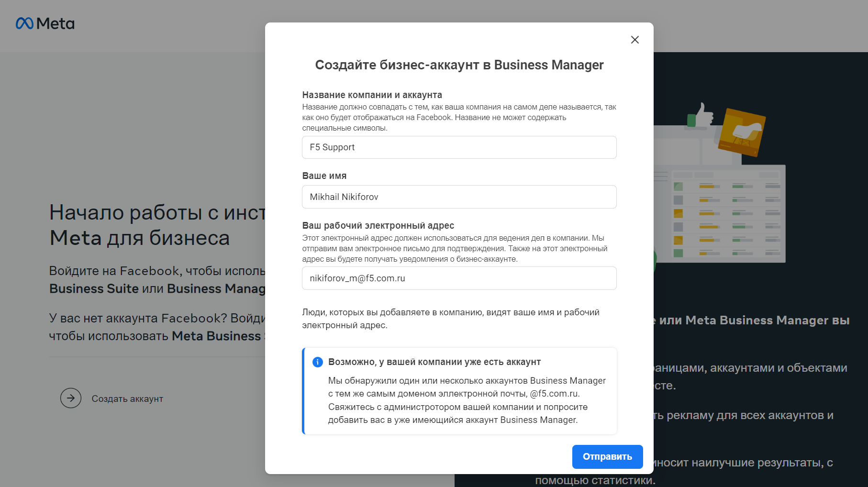The width and height of the screenshot is (868, 487).
Task: Focus the company name field F5 Support
Action: (459, 147)
